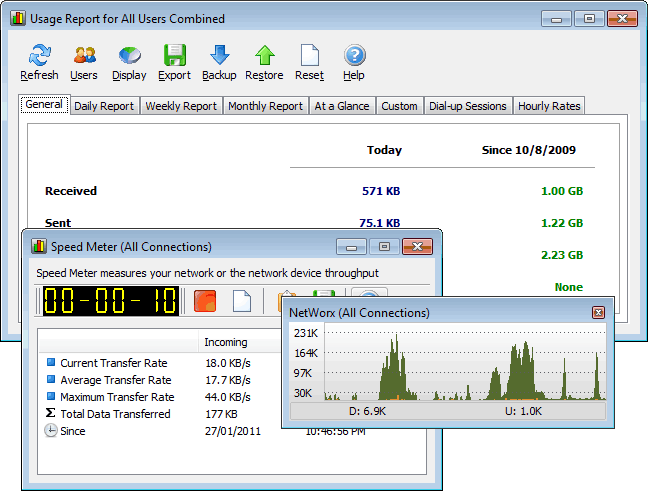
Task: Click the U: 1.0K upload status
Action: point(524,411)
